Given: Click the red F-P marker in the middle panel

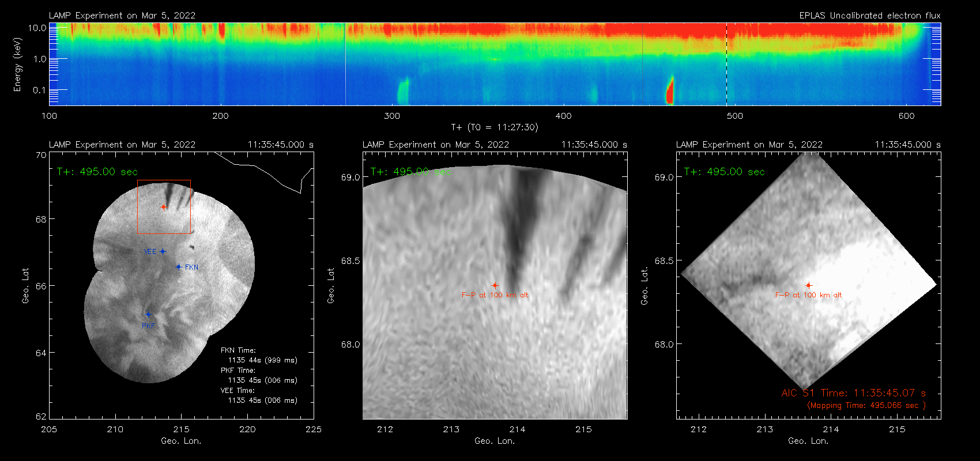Looking at the screenshot, I should tap(495, 285).
